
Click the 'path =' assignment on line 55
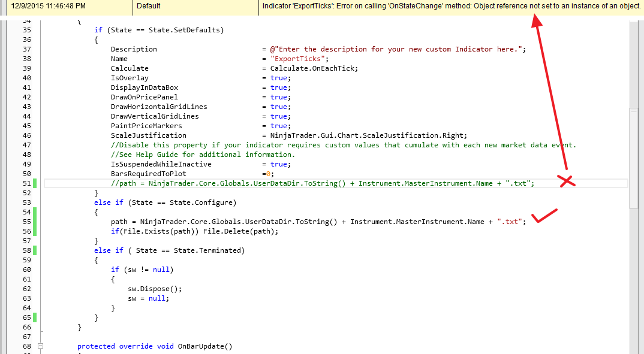[x=318, y=222]
